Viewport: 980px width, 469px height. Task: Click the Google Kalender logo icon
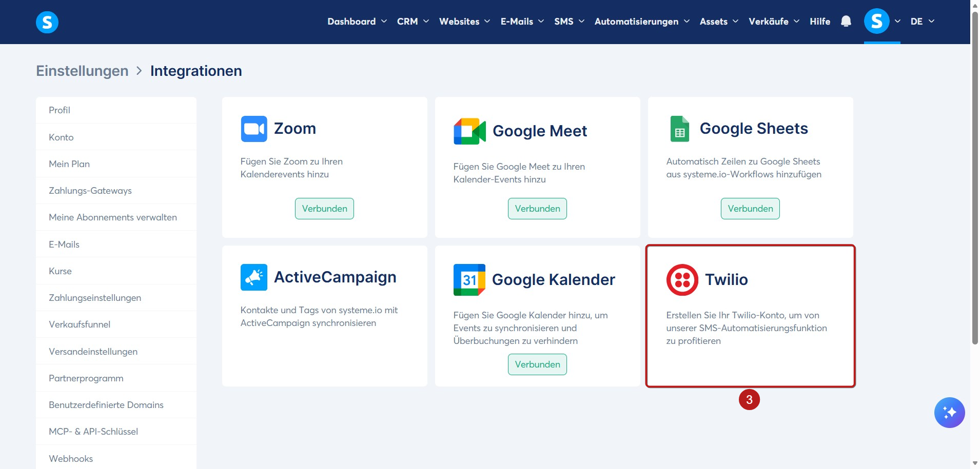click(469, 280)
